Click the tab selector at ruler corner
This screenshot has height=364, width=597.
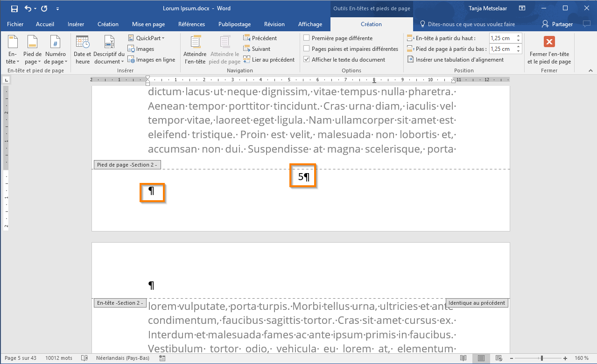click(x=6, y=80)
